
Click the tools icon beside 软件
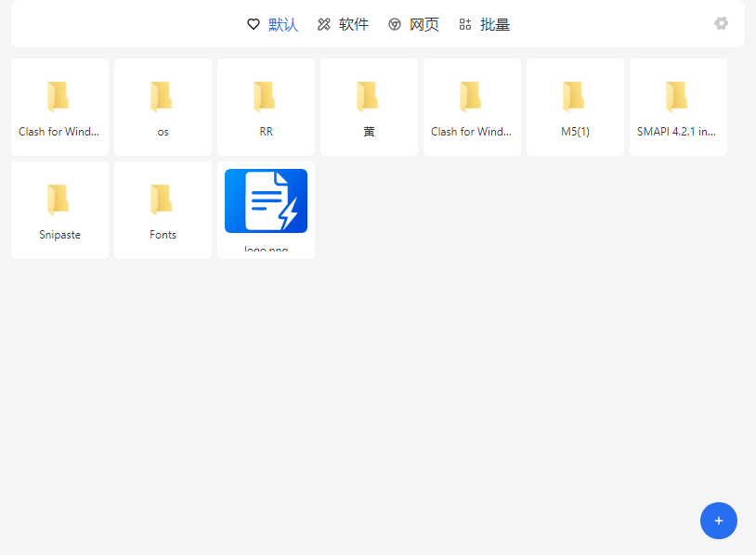click(x=324, y=24)
